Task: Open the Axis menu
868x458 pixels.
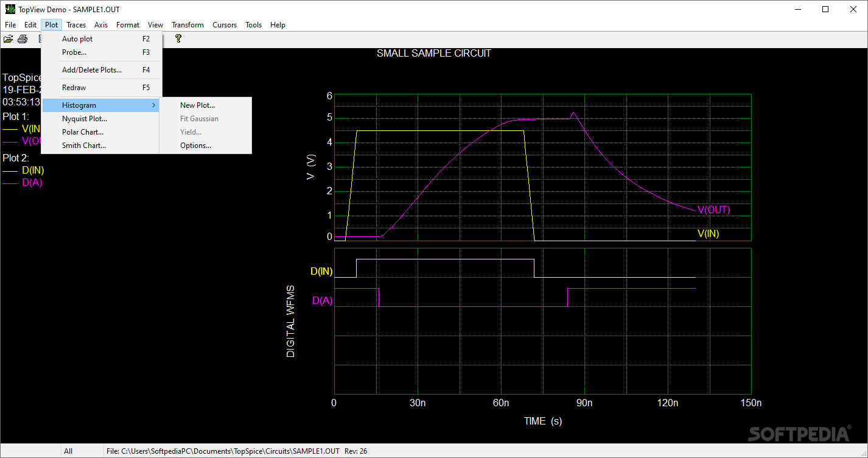Action: point(101,25)
